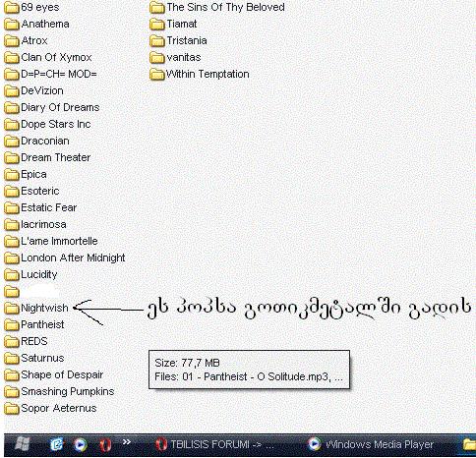The height and width of the screenshot is (458, 476).
Task: Click the 'Shape of Despair' folder name
Action: point(62,374)
